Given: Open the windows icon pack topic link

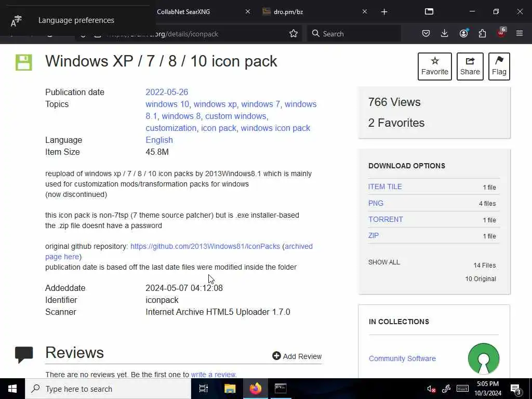Looking at the screenshot, I should click(x=275, y=128).
